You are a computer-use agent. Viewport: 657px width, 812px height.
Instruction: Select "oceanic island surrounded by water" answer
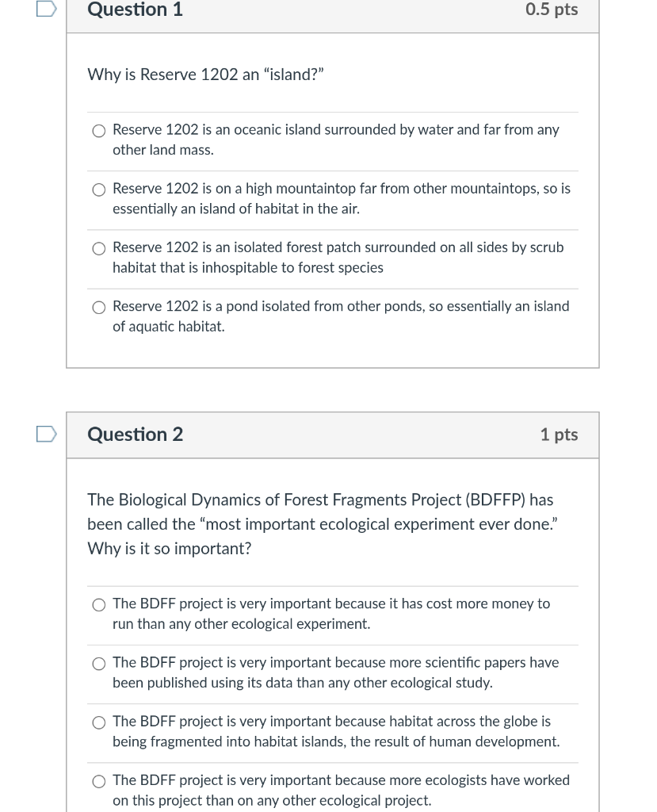98,130
